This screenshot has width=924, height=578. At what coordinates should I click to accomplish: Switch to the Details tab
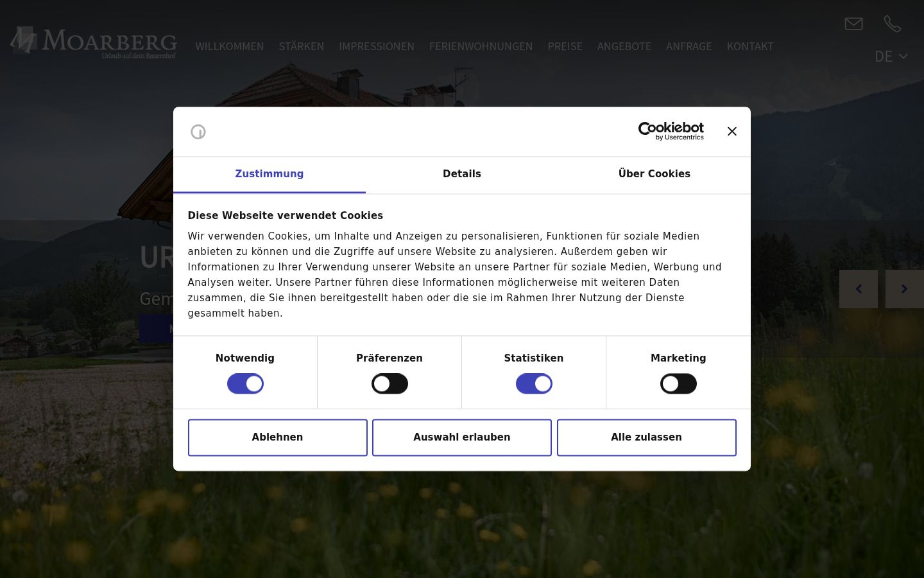(x=462, y=174)
